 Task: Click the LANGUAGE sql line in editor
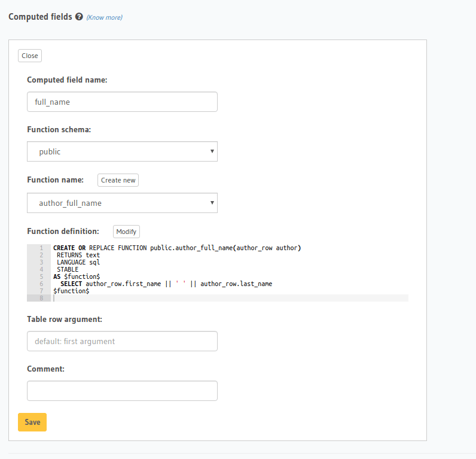[x=78, y=262]
